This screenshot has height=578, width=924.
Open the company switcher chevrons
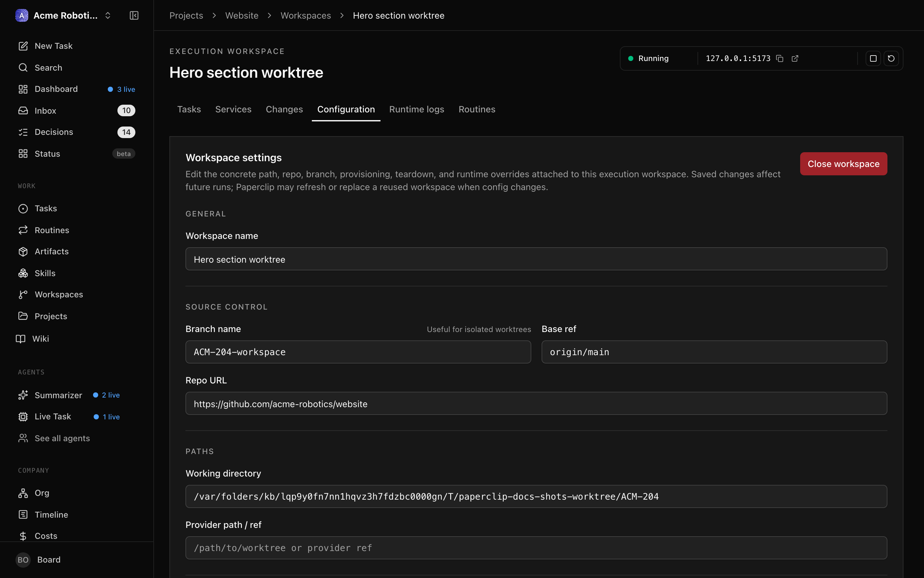coord(108,15)
